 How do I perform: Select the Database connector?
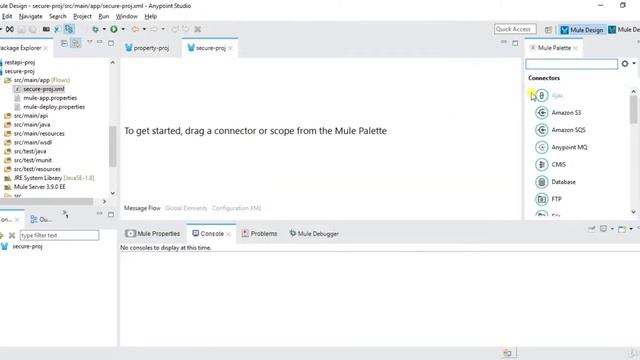[556, 182]
